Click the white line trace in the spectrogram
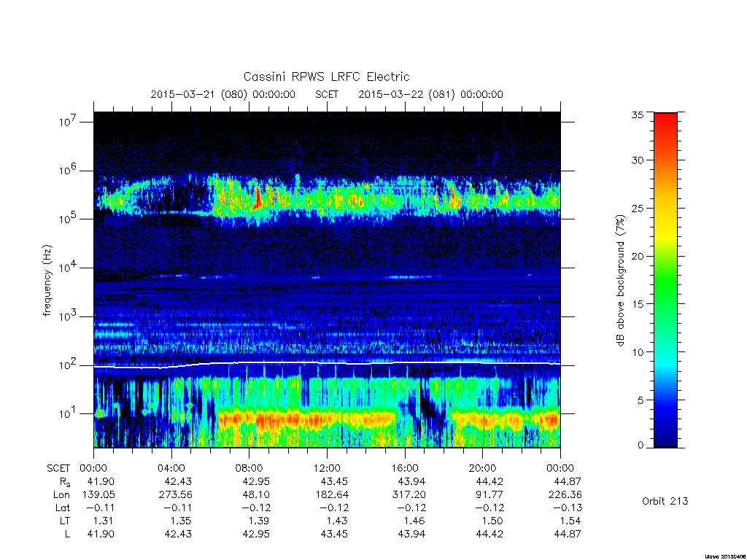747x560 pixels. 327,363
